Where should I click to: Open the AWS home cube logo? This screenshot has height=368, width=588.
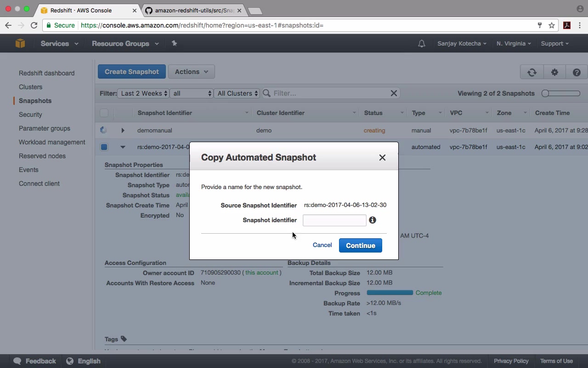point(20,43)
